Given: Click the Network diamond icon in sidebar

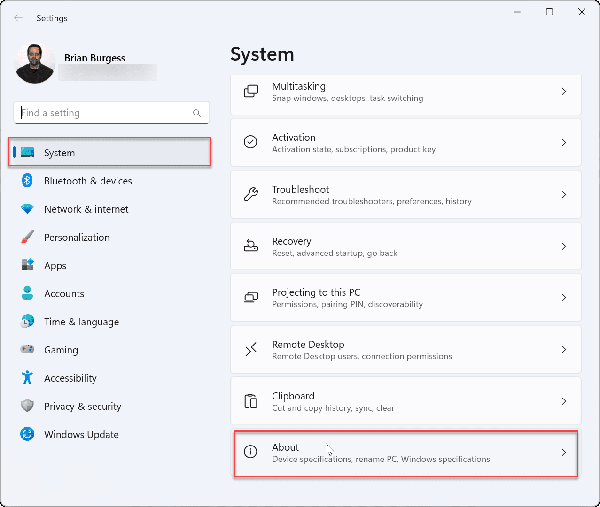Looking at the screenshot, I should [27, 209].
